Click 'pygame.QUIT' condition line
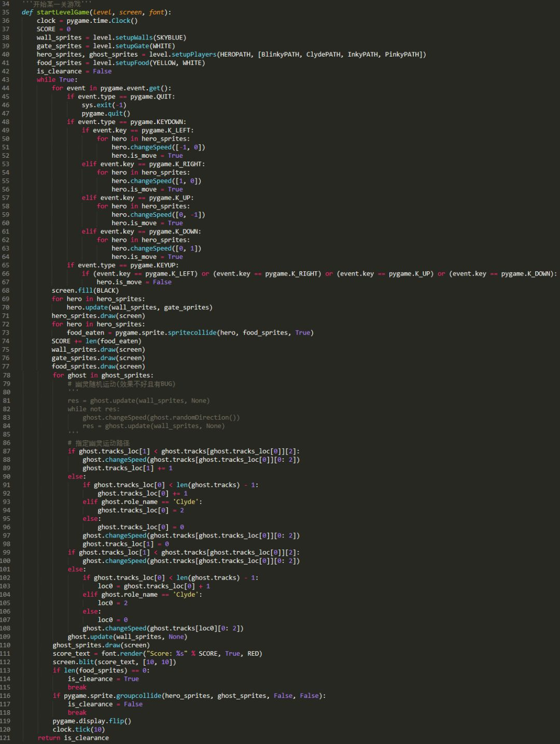Viewport: 560px width, 744px height. [x=121, y=97]
